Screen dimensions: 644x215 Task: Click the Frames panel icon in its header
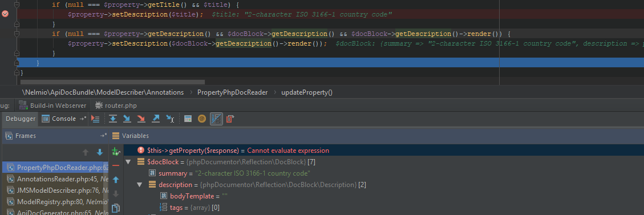click(9, 135)
